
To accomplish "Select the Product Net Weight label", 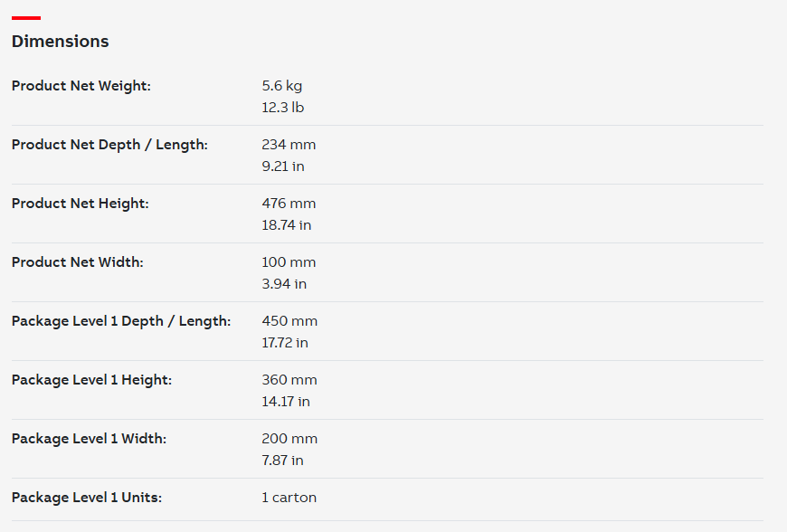I will click(x=81, y=86).
